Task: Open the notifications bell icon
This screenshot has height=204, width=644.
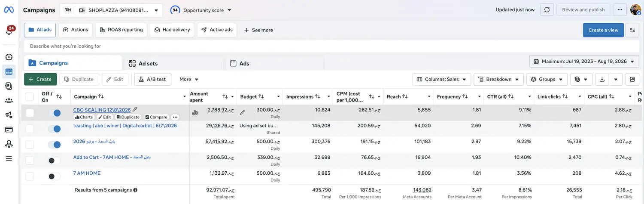Action: click(9, 31)
